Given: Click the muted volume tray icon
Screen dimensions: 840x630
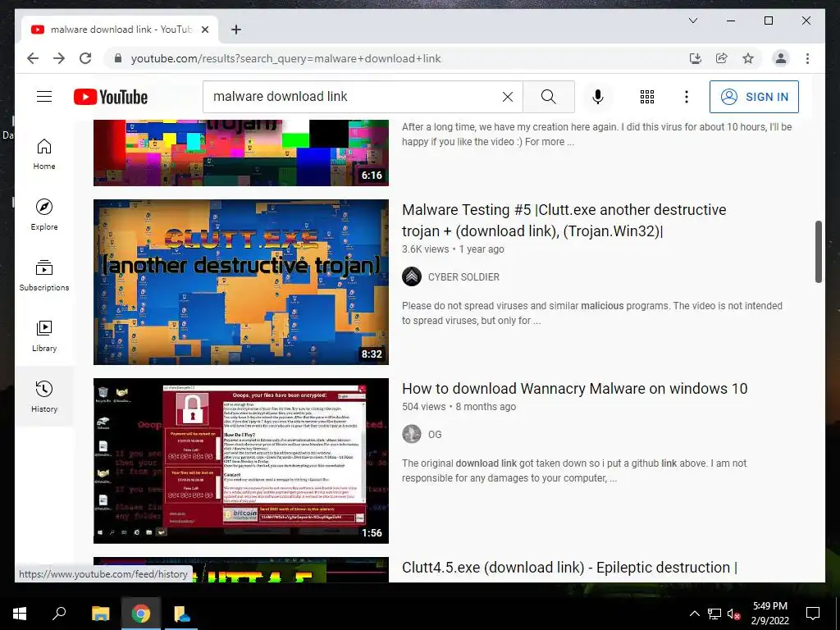Looking at the screenshot, I should click(734, 614).
